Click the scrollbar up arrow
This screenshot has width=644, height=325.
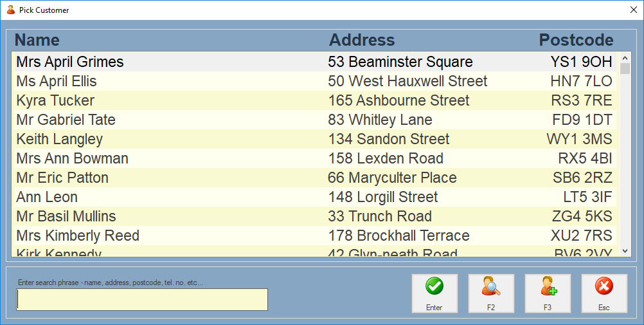[x=625, y=57]
